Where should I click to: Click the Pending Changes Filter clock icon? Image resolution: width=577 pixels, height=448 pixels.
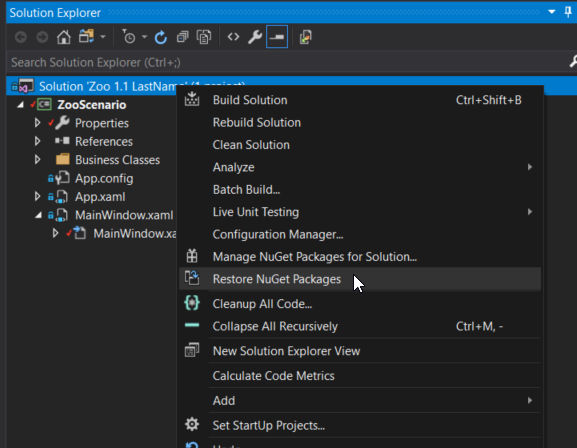pos(128,36)
